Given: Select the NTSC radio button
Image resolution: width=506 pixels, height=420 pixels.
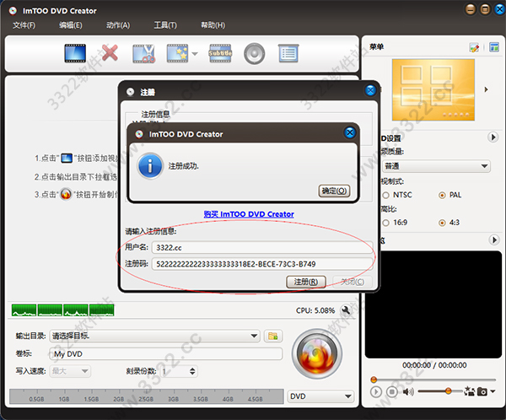Looking at the screenshot, I should pyautogui.click(x=385, y=195).
